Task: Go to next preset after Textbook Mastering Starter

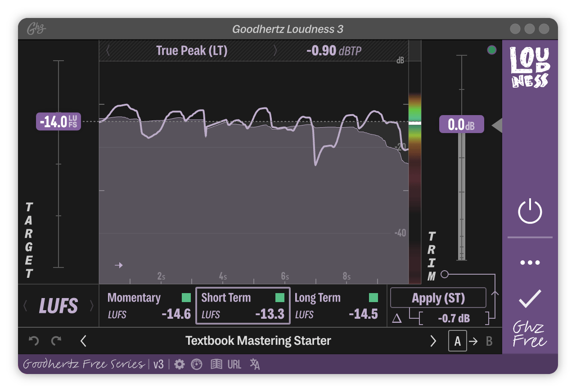Action: point(433,341)
